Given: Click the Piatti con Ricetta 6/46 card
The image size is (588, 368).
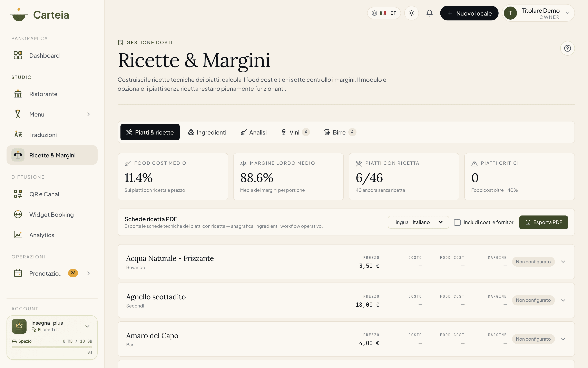Looking at the screenshot, I should pyautogui.click(x=404, y=177).
